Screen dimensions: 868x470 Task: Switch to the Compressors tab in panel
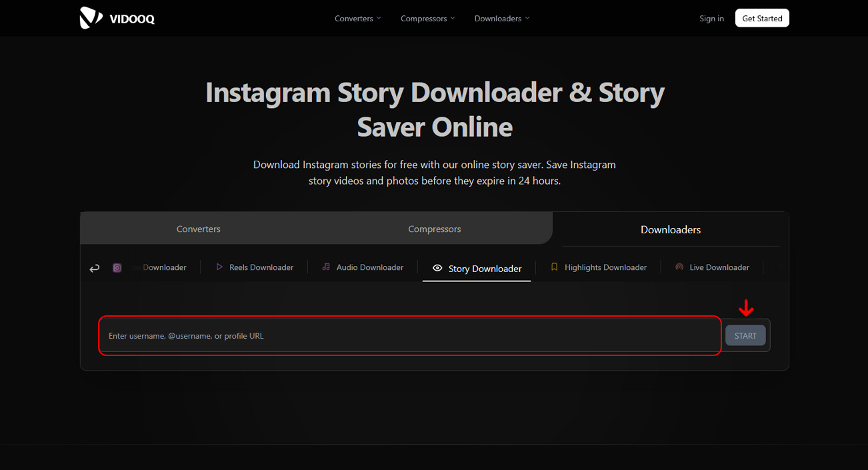click(x=435, y=229)
